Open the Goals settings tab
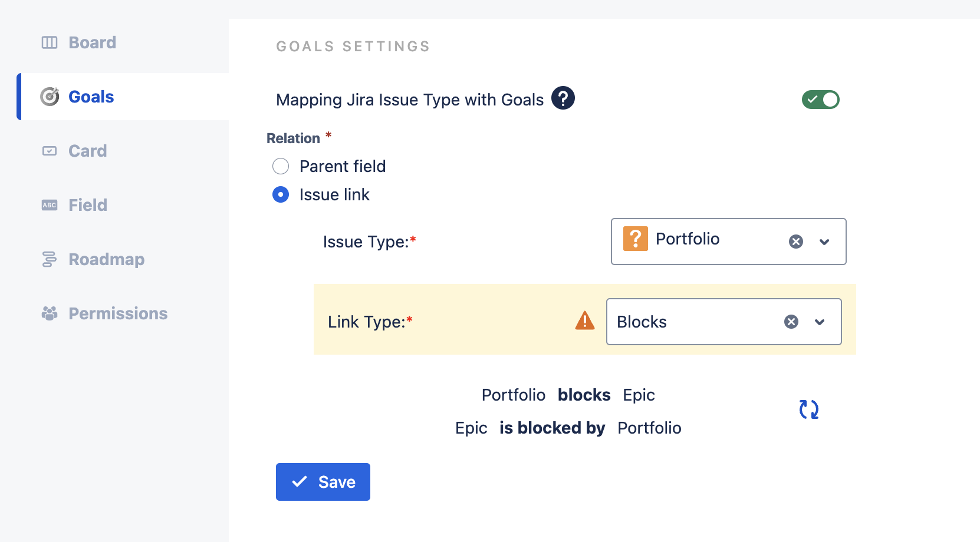 coord(91,97)
